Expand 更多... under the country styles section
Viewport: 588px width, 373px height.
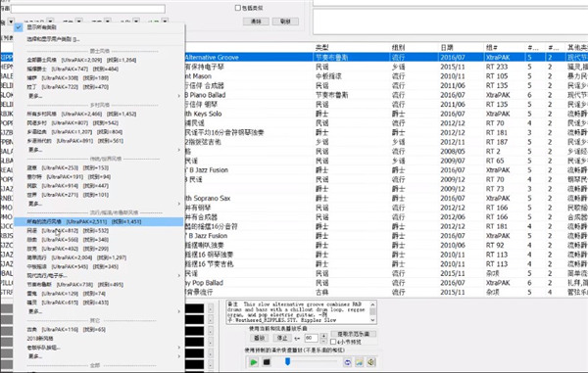coord(99,150)
